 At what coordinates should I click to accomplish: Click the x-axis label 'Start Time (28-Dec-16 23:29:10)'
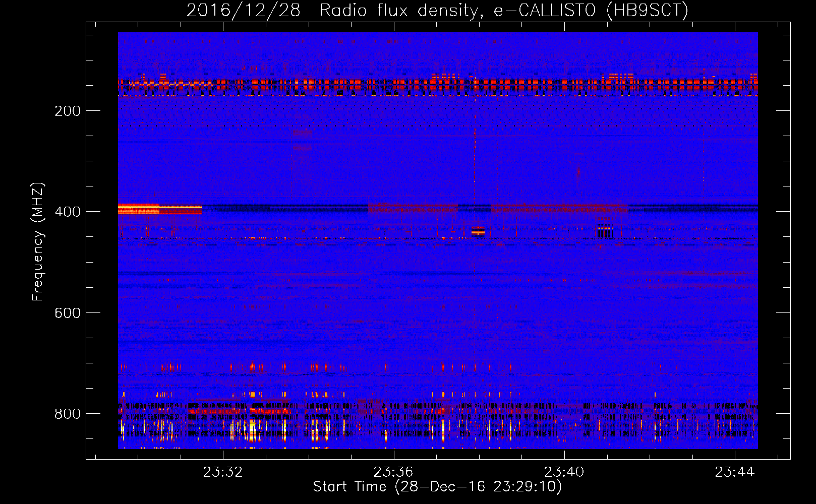point(437,487)
